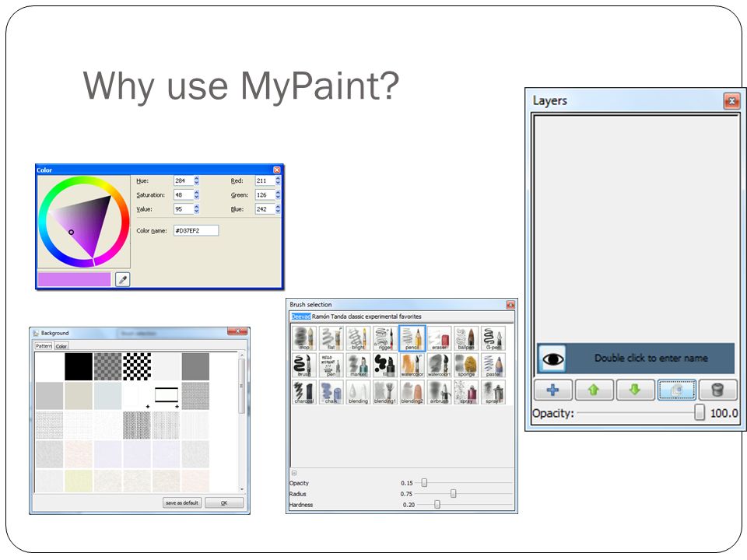747x560 pixels.
Task: Click layer row 'Double click to enter name'
Action: pyautogui.click(x=636, y=359)
